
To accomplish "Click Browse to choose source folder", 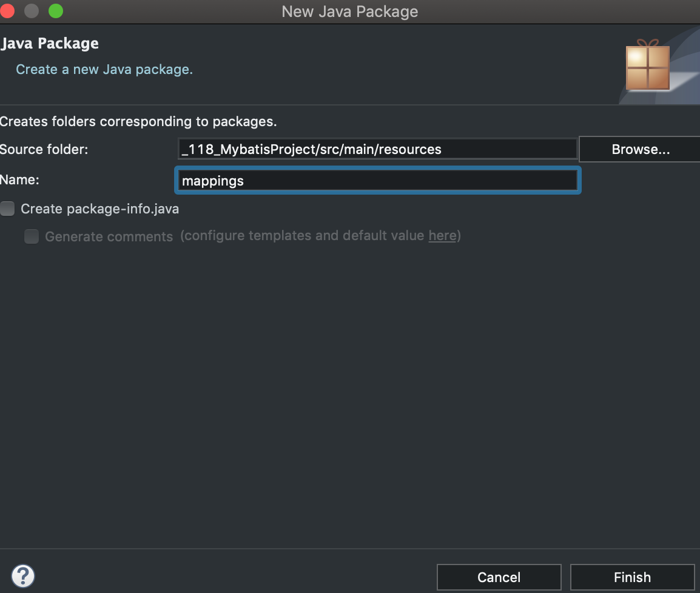I will click(x=640, y=149).
